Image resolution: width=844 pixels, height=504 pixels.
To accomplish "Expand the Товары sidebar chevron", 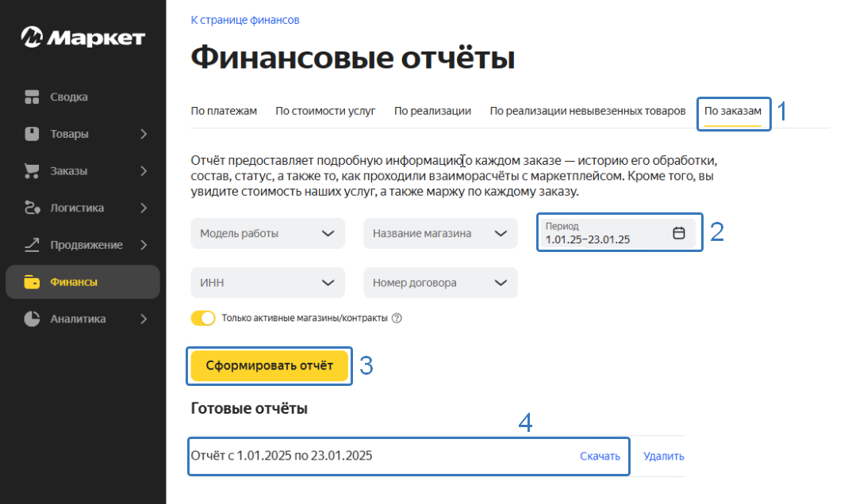I will [x=144, y=134].
